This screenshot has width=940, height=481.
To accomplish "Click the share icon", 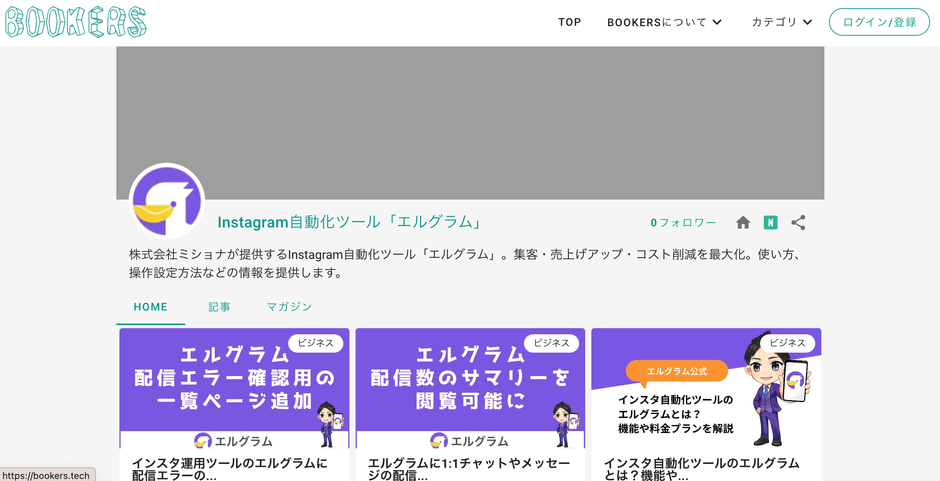I will tap(798, 223).
